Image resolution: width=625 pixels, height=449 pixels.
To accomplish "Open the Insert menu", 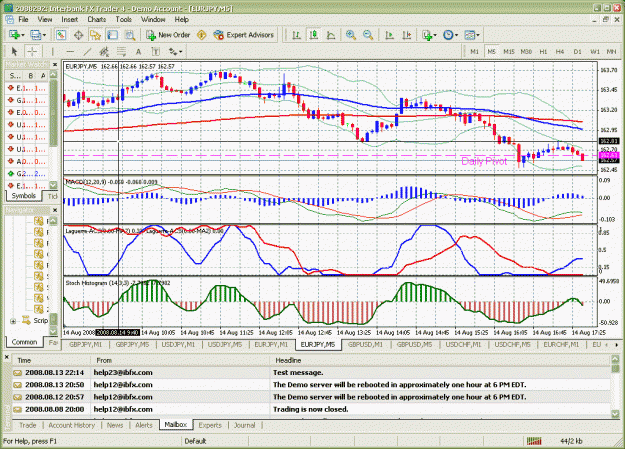I will click(70, 19).
